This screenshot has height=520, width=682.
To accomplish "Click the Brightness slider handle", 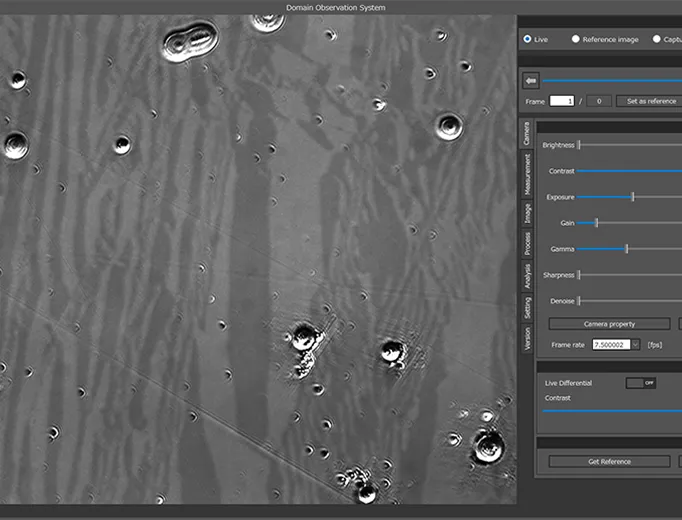I will coord(579,145).
